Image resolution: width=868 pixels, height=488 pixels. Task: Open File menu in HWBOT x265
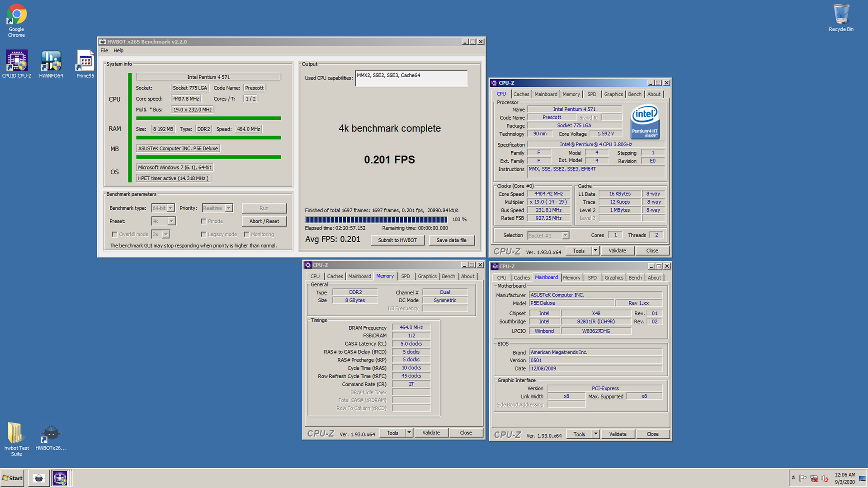tap(104, 51)
